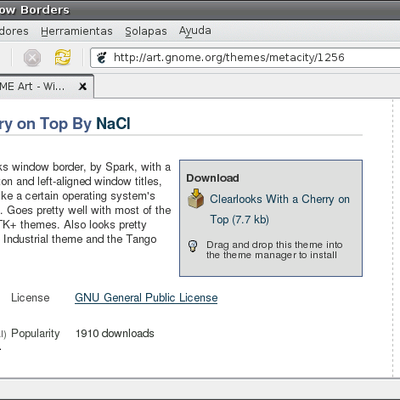Click the URL address field
Viewport: 400px width, 400px height.
245,58
